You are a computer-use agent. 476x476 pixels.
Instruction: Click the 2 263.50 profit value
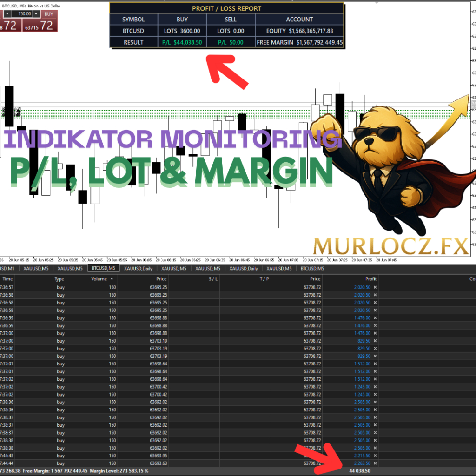pyautogui.click(x=362, y=463)
